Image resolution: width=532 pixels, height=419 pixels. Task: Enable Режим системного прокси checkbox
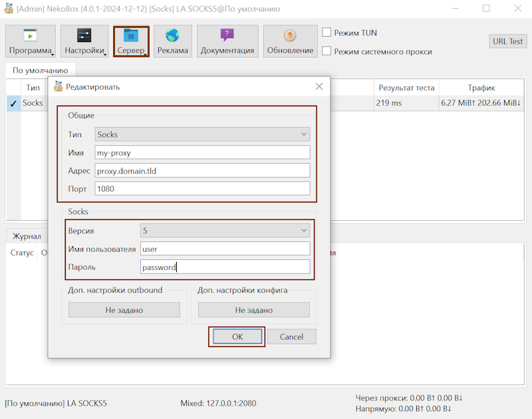point(327,51)
